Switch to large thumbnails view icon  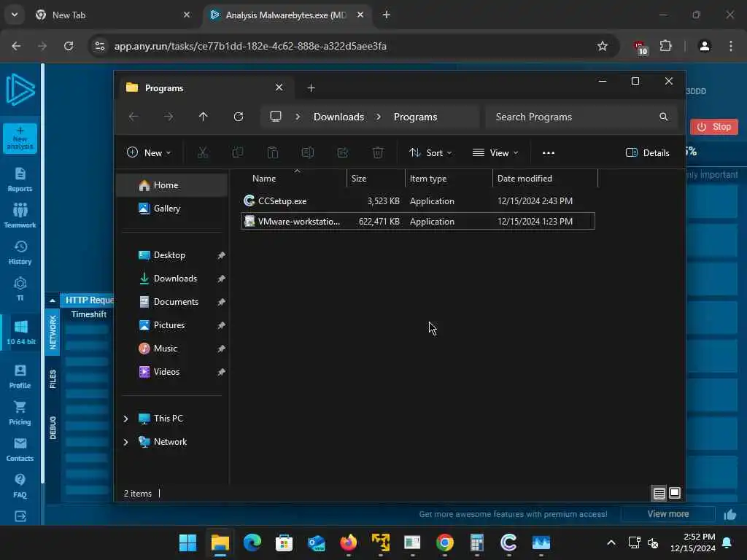[675, 494]
